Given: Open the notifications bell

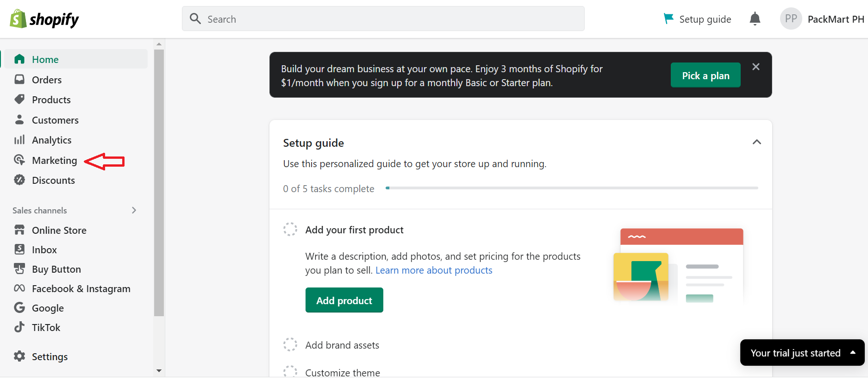Looking at the screenshot, I should [x=755, y=19].
